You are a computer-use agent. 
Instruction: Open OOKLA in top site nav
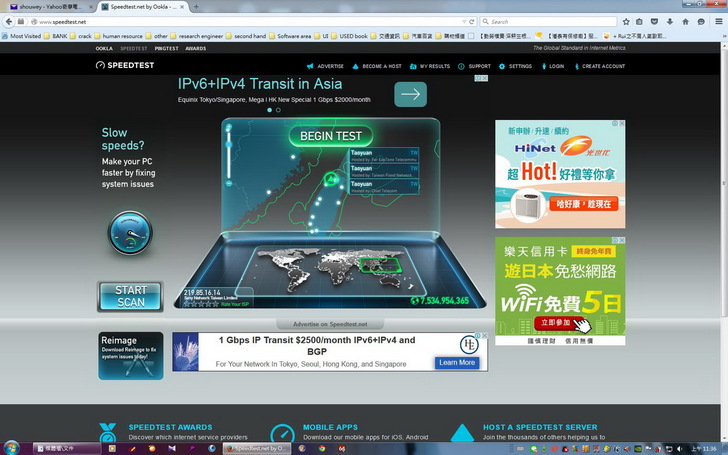tap(104, 48)
